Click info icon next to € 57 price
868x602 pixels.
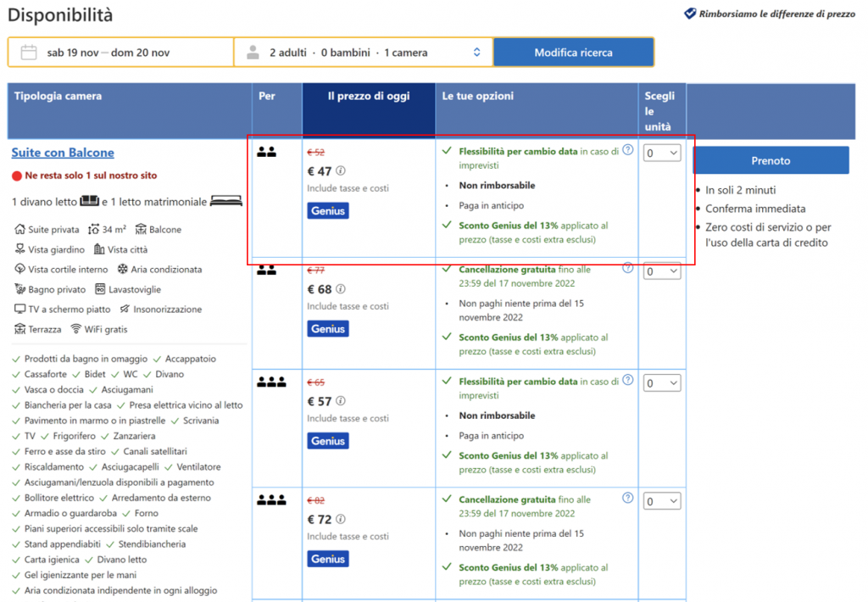click(x=341, y=401)
